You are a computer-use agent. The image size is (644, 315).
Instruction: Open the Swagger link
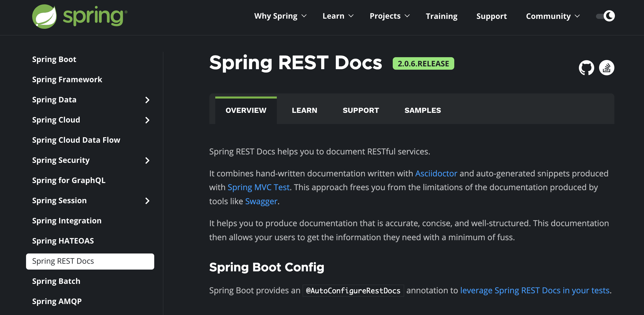click(261, 201)
